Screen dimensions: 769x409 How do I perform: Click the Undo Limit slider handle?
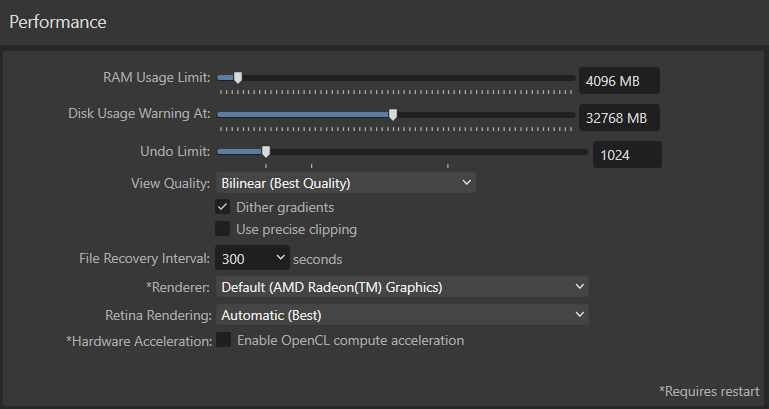coord(266,152)
